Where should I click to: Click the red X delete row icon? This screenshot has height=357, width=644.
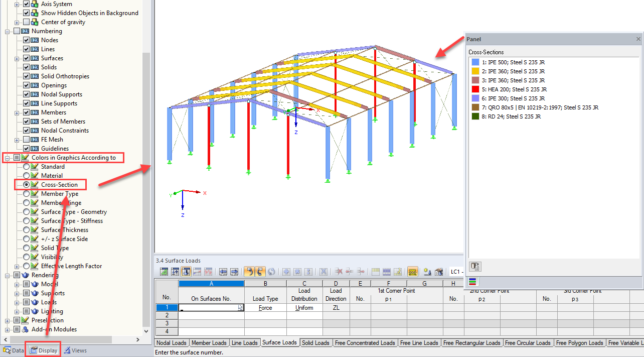pos(339,272)
